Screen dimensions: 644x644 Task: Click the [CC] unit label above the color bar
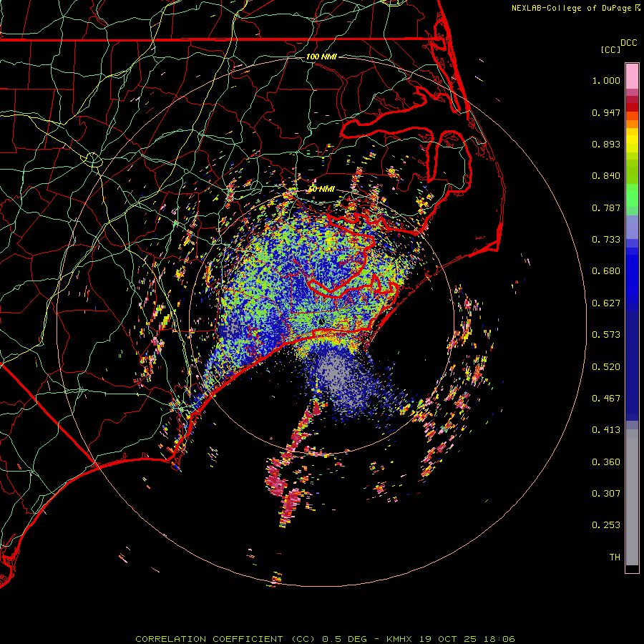pos(610,49)
